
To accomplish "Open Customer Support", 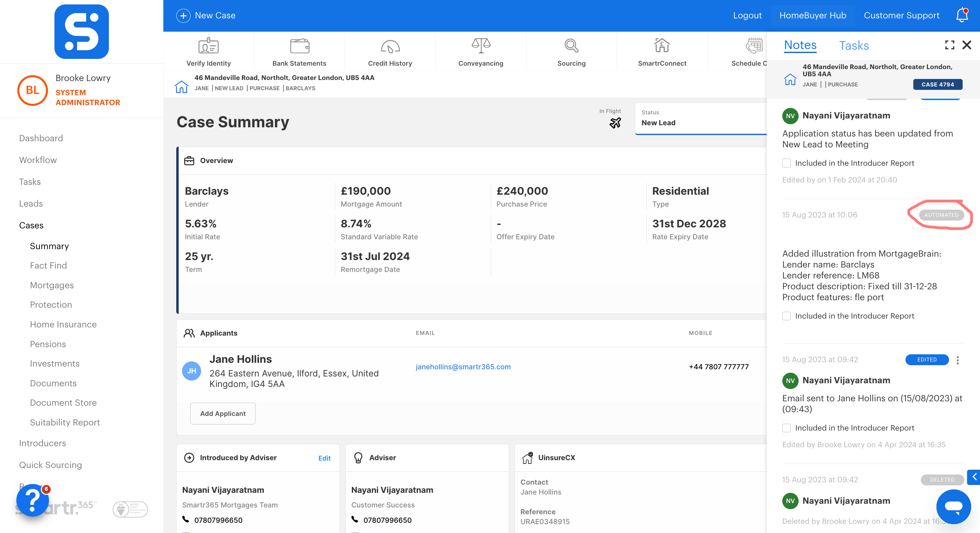I will tap(901, 16).
